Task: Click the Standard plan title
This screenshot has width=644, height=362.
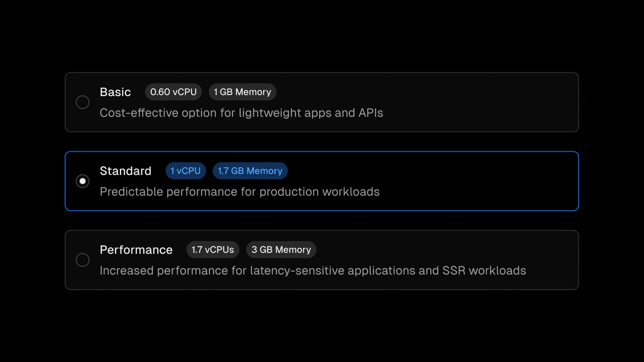Action: 125,171
